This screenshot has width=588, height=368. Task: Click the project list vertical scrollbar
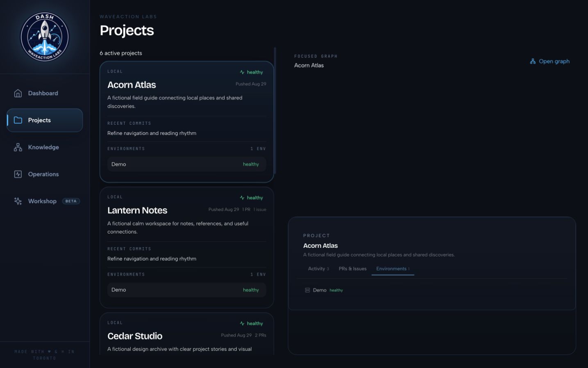click(x=275, y=111)
